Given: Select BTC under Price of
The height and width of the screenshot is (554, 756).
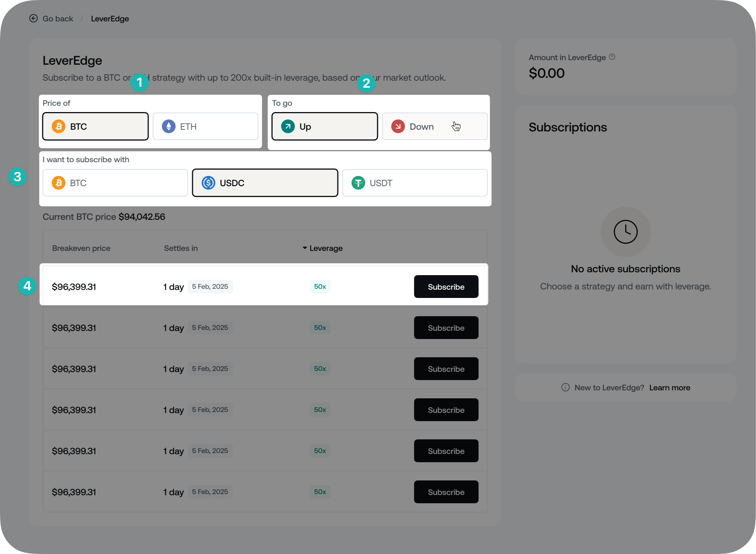Looking at the screenshot, I should [x=95, y=126].
